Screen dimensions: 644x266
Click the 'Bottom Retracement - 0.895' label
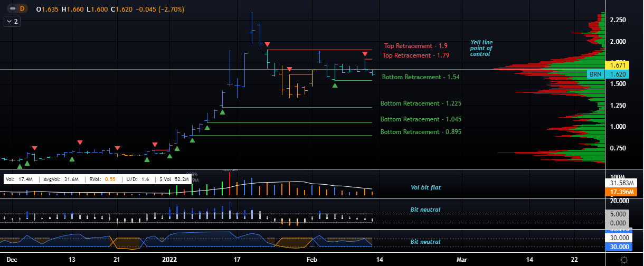[421, 132]
